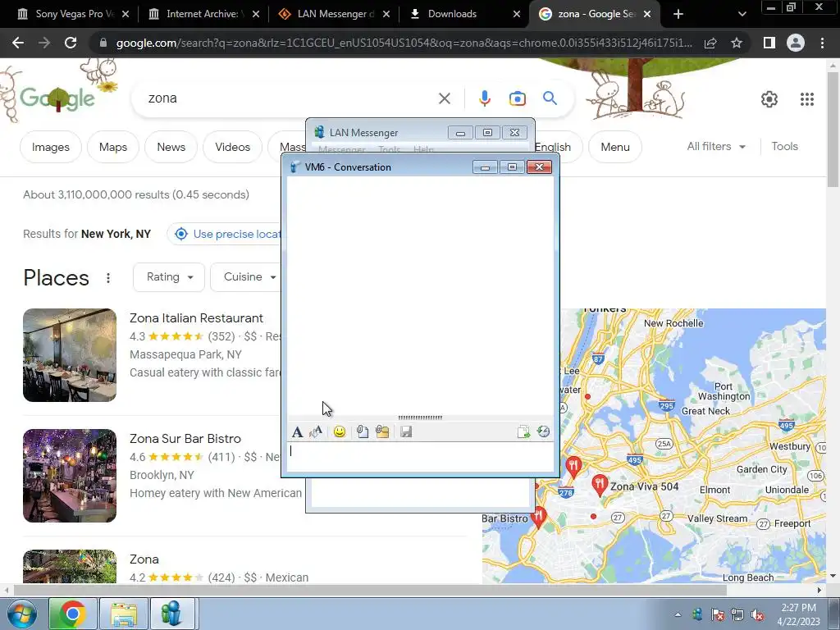Go back with the browser back arrow
Screen dimensions: 840x630
coord(18,43)
